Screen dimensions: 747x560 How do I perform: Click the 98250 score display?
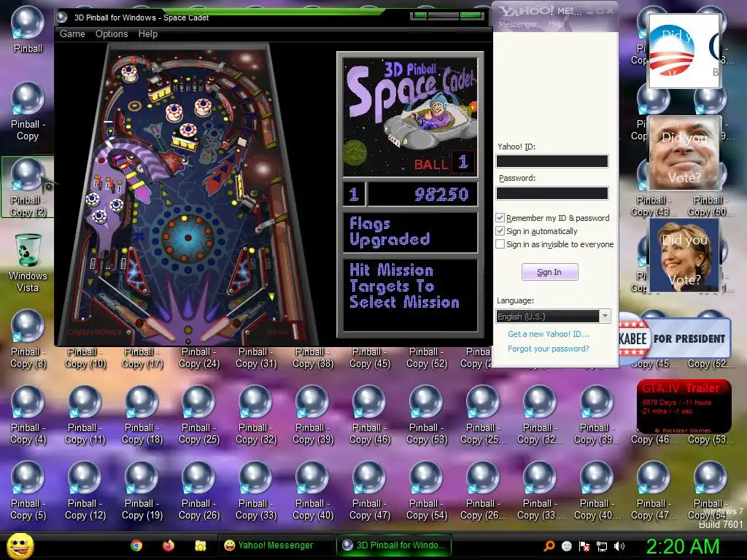tap(423, 194)
